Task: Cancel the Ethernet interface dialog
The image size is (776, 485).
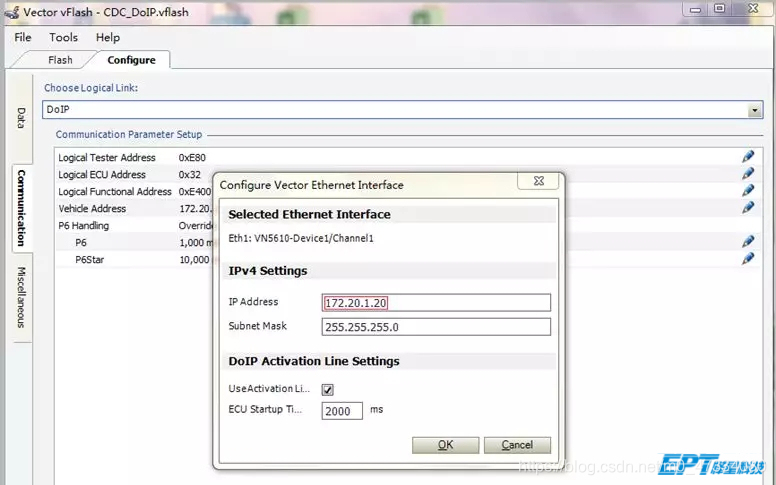Action: tap(517, 445)
